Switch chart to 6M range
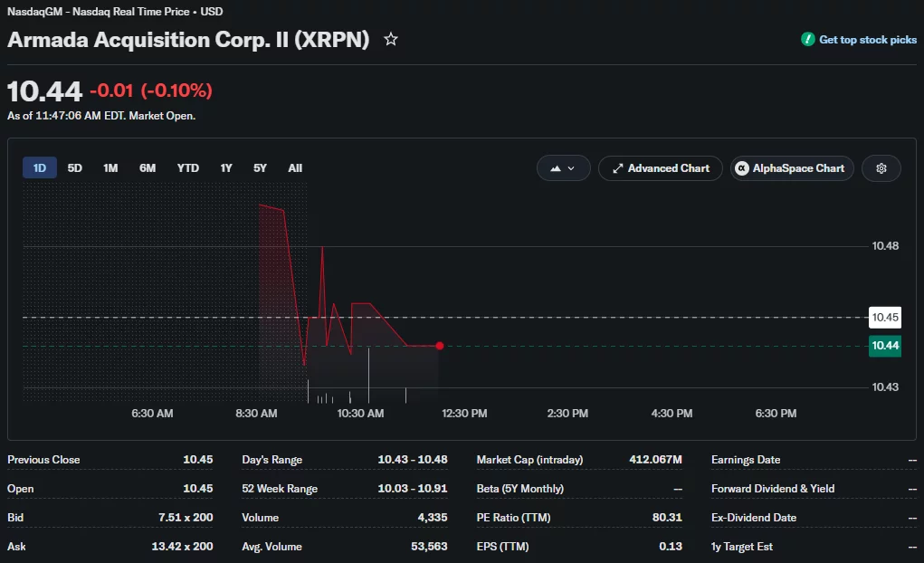924x563 pixels. coord(148,168)
